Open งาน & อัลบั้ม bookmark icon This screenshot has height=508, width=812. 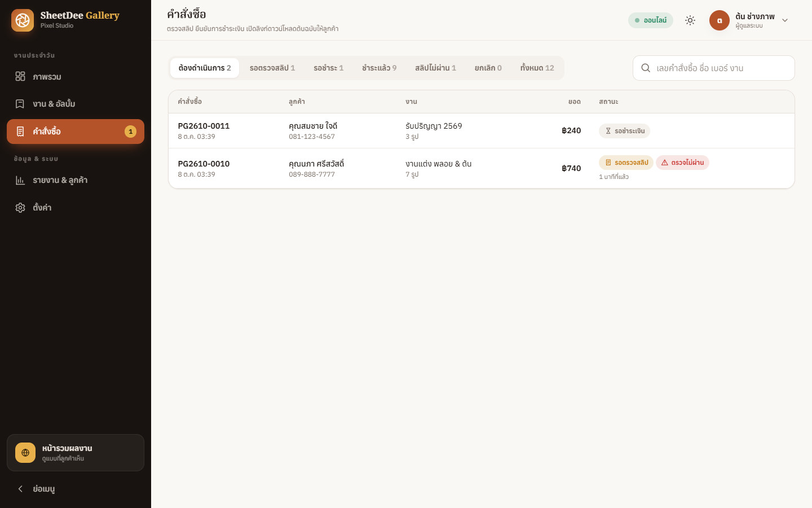click(x=20, y=104)
